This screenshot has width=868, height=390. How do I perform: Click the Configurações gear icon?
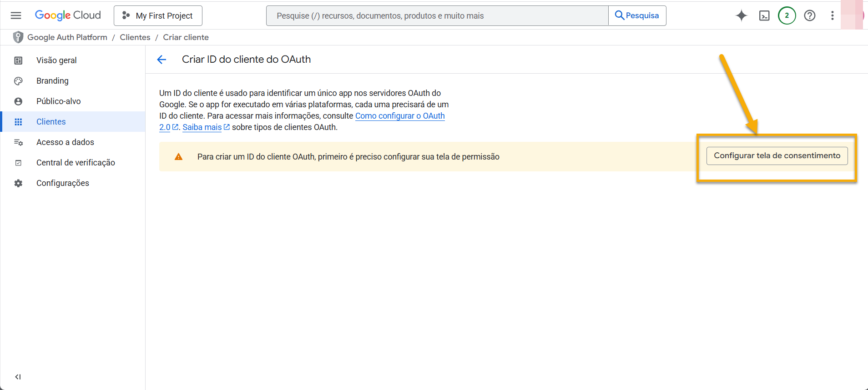point(18,183)
